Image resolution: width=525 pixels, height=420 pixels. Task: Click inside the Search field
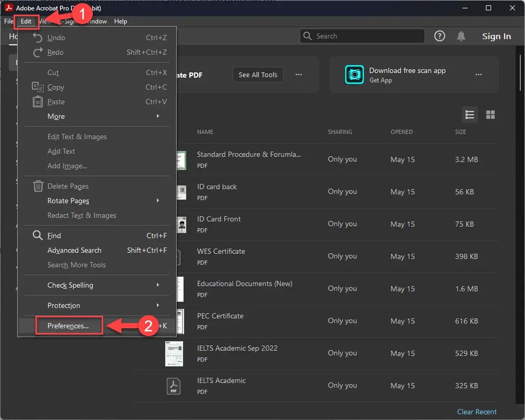tap(362, 36)
